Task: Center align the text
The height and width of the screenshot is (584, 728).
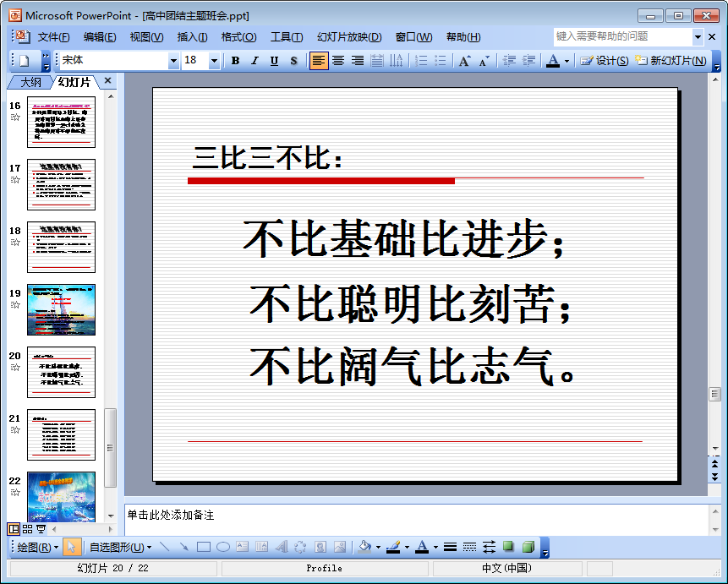Action: [x=338, y=61]
